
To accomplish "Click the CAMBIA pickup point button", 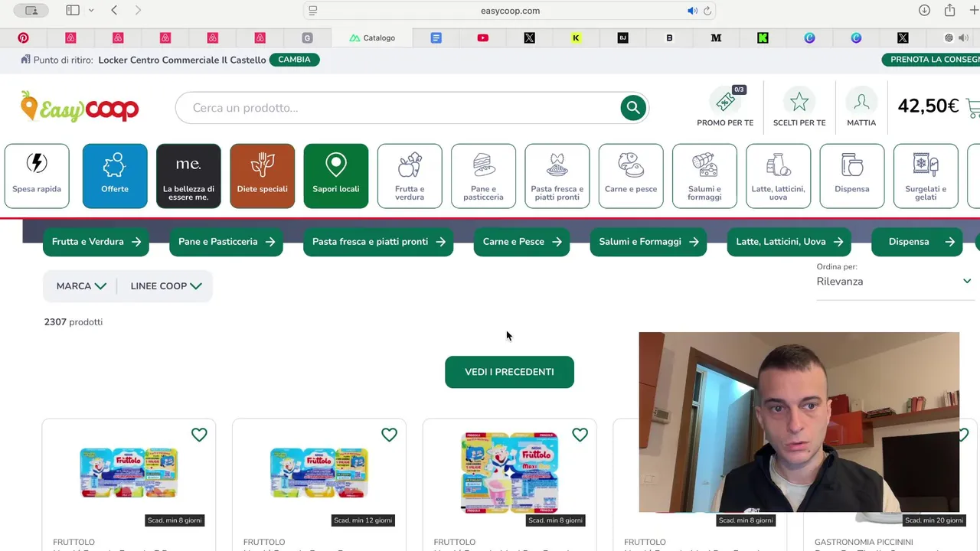I will click(294, 60).
